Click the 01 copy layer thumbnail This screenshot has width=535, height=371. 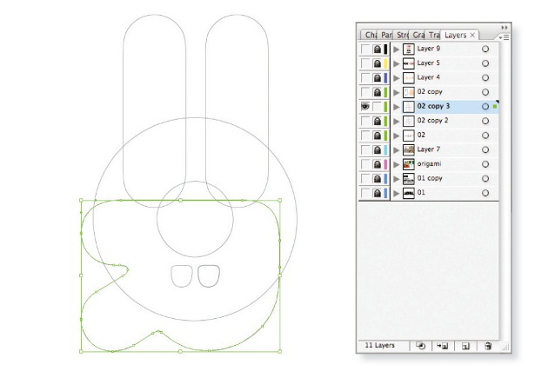[408, 179]
